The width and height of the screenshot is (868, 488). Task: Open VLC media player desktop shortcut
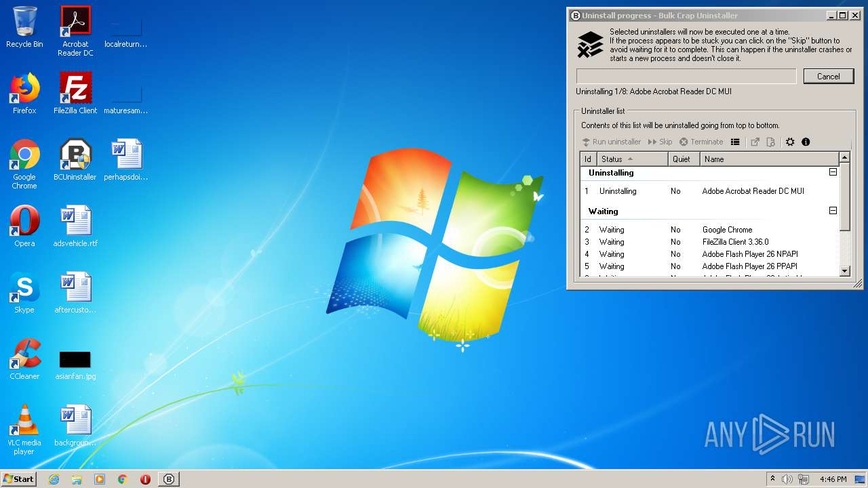pyautogui.click(x=24, y=430)
